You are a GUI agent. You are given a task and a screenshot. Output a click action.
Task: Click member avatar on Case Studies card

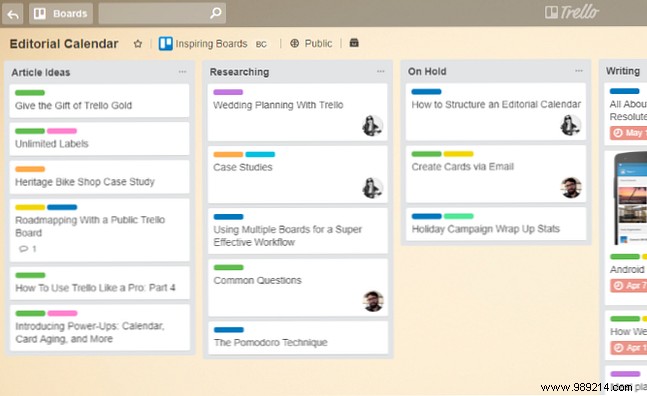click(372, 188)
